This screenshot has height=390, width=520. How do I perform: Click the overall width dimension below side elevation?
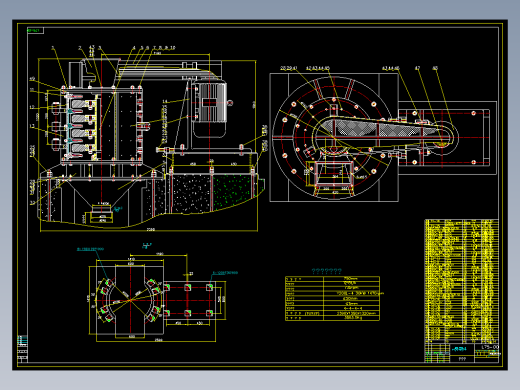151,229
